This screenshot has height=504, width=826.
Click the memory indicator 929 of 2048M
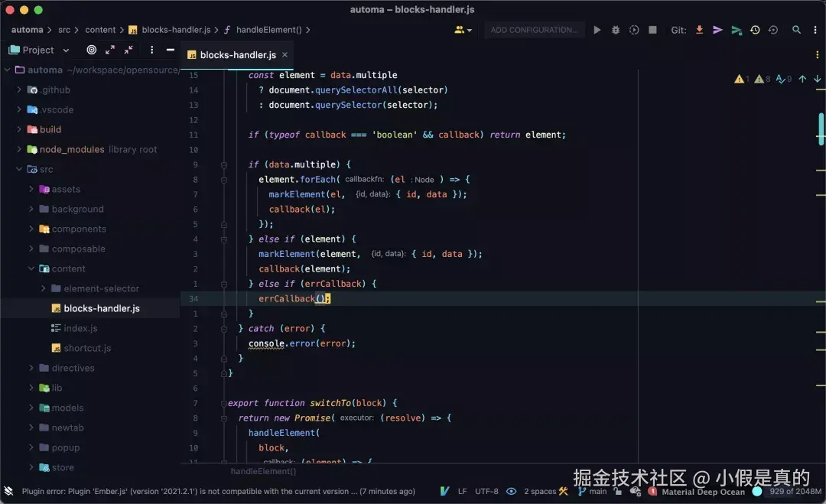pos(795,491)
